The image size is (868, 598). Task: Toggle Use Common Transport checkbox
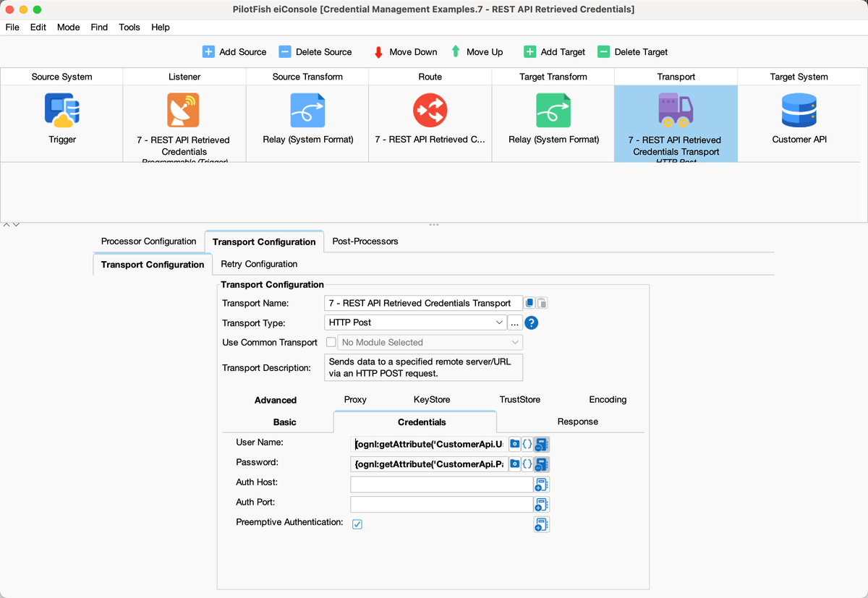(x=331, y=342)
